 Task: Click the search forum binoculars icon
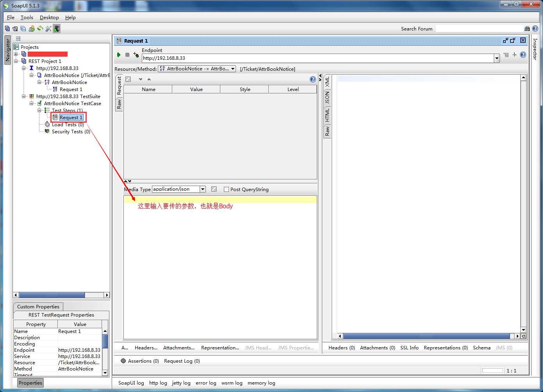(x=527, y=29)
